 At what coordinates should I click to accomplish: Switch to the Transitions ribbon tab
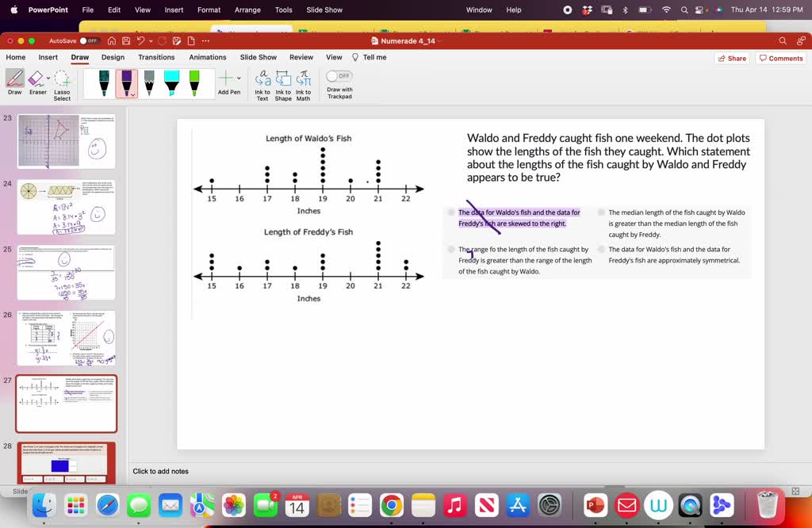(156, 57)
